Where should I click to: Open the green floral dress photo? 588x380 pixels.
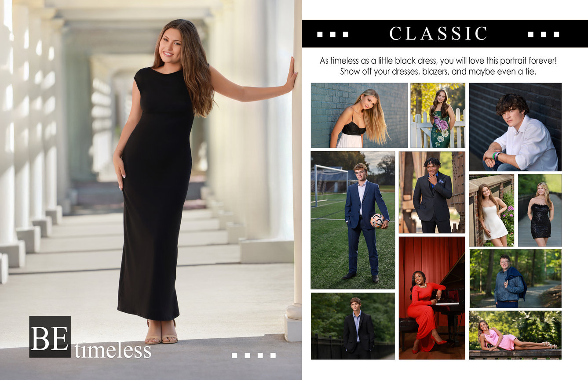(438, 115)
